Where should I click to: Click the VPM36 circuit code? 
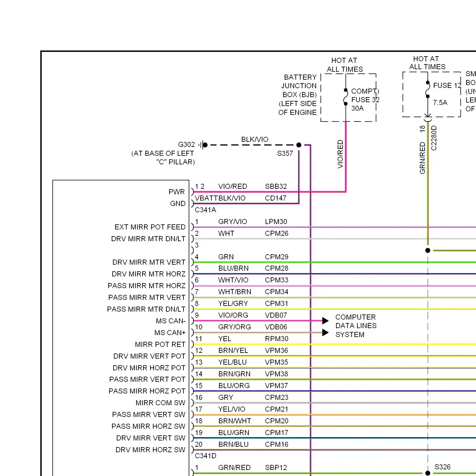click(277, 350)
